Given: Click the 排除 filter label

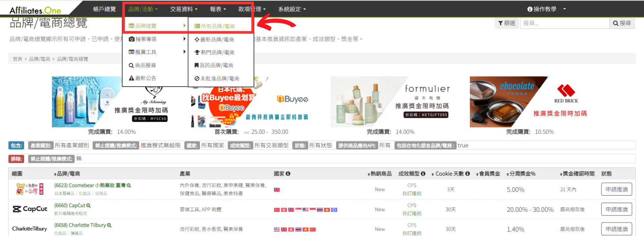Looking at the screenshot, I should (x=16, y=159).
